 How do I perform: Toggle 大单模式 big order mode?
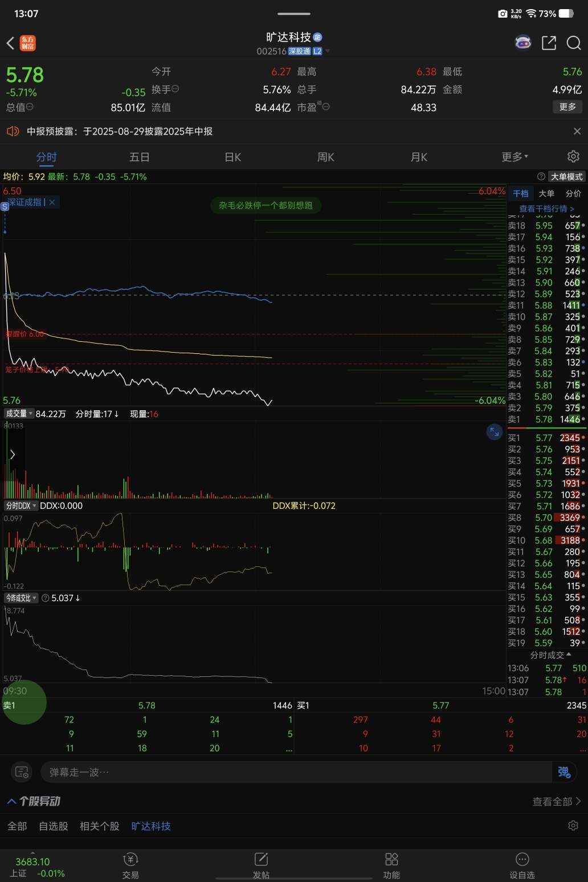[x=566, y=177]
